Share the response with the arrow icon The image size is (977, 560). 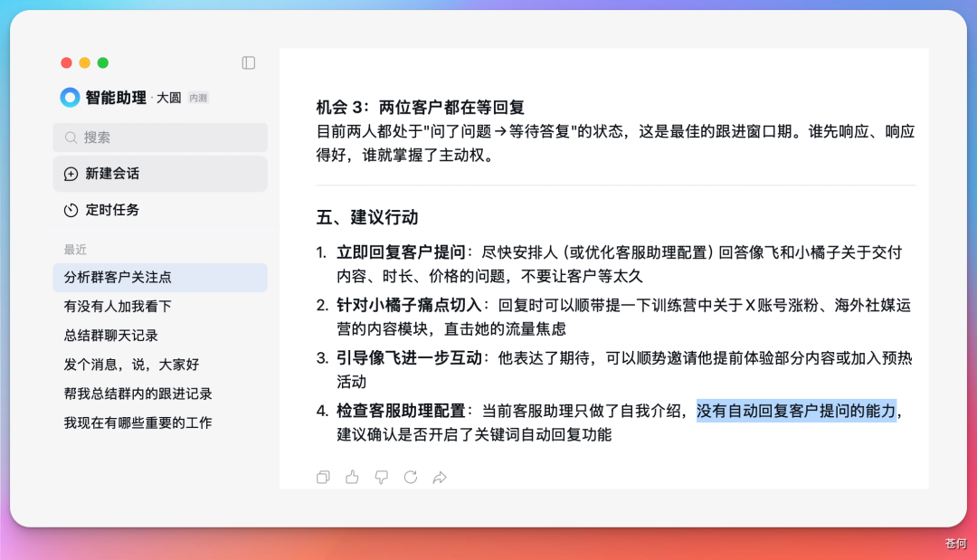(x=440, y=477)
